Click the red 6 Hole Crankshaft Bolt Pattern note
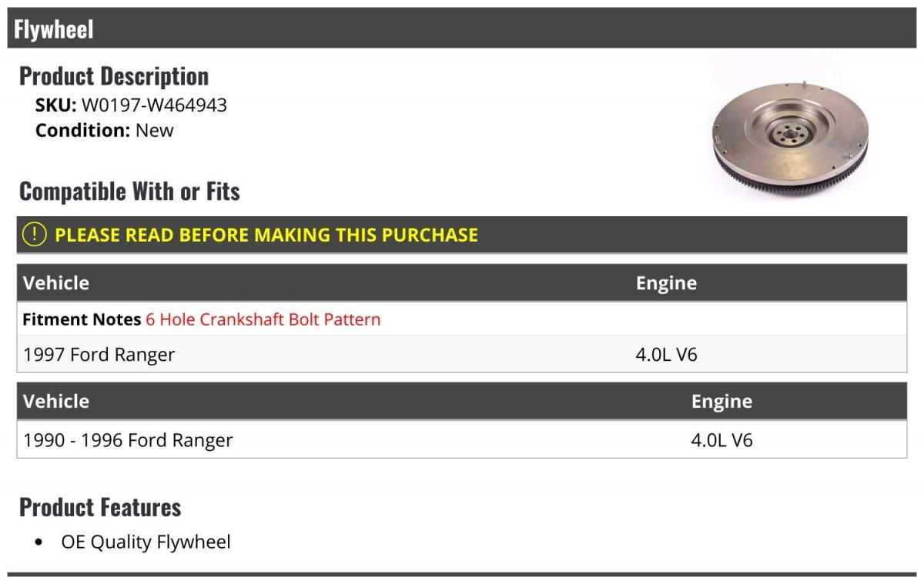The image size is (924, 584). [263, 319]
